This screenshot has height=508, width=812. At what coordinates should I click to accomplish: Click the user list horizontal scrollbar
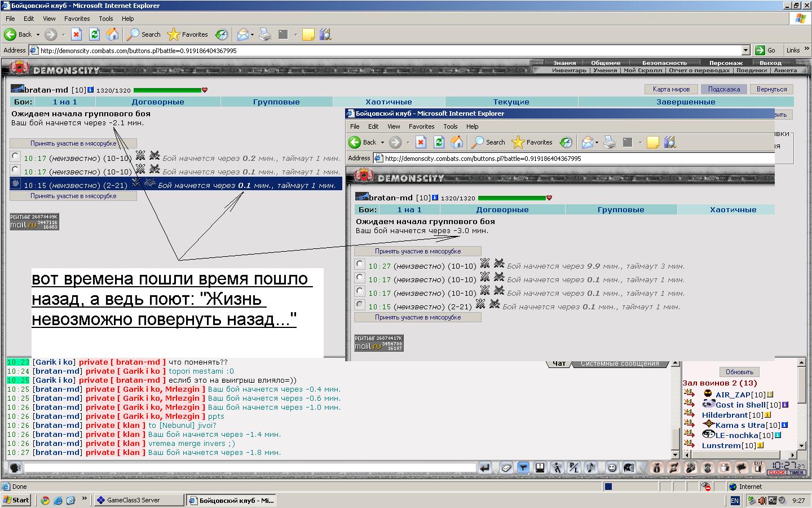pos(740,454)
